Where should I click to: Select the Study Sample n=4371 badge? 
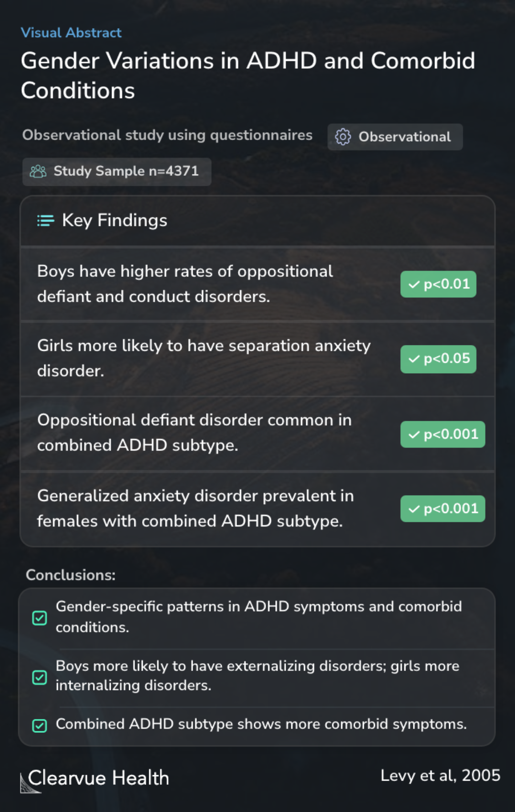tap(117, 172)
